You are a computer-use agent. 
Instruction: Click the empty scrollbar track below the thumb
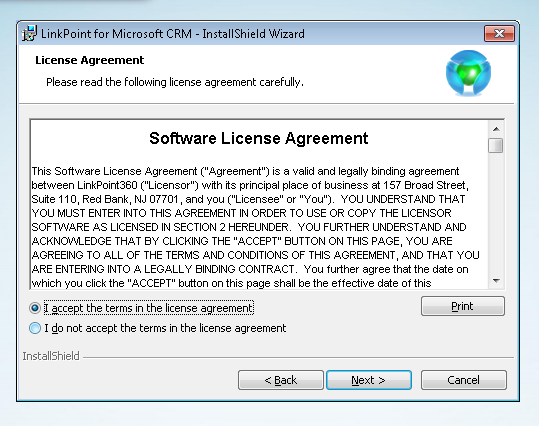click(496, 213)
